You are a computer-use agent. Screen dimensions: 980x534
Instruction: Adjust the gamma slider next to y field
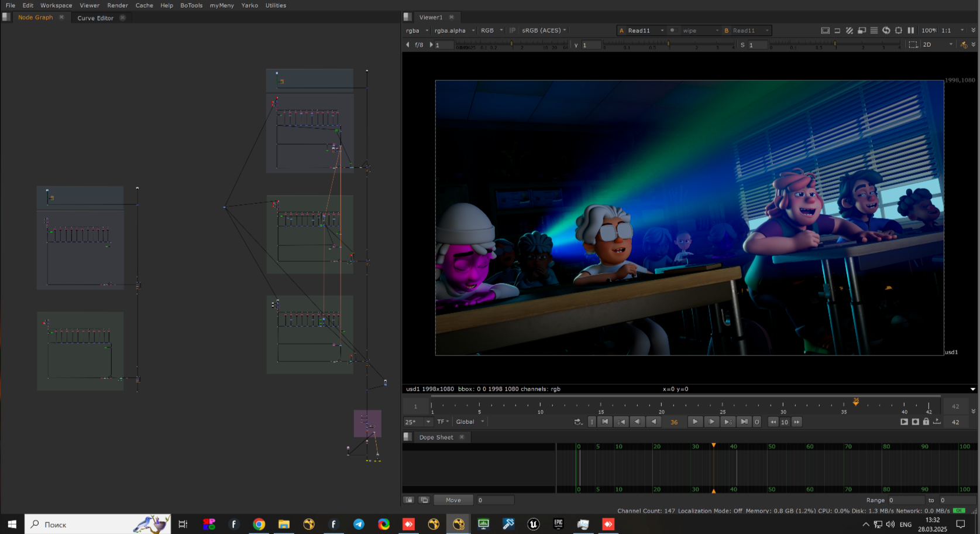669,44
